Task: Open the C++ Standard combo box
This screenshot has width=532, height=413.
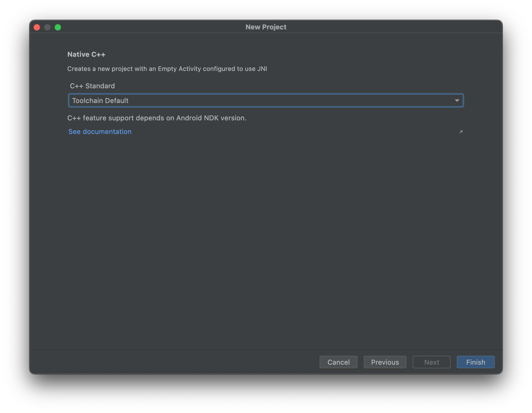Action: (265, 101)
